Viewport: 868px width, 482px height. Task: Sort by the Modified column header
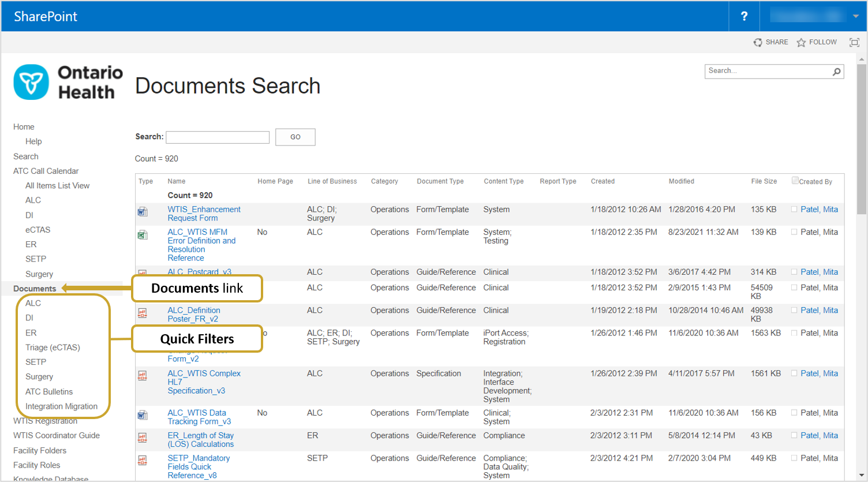click(682, 181)
